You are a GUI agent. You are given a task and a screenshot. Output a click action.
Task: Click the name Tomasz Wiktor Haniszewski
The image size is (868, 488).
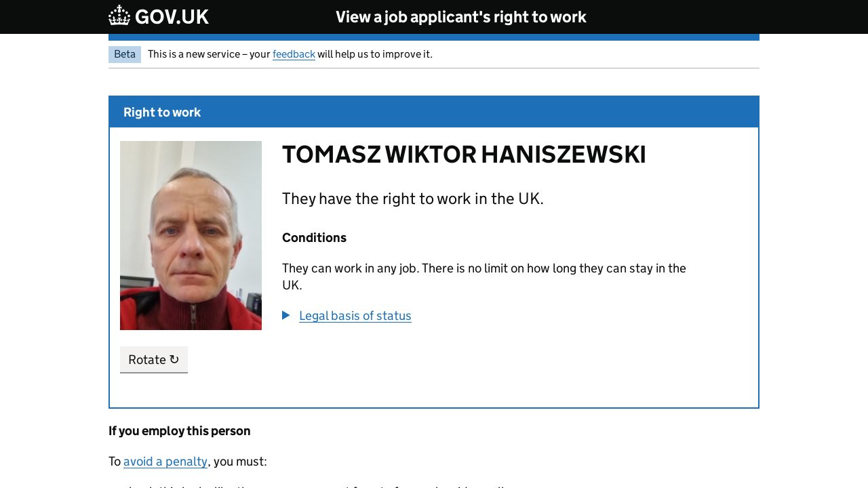tap(464, 155)
